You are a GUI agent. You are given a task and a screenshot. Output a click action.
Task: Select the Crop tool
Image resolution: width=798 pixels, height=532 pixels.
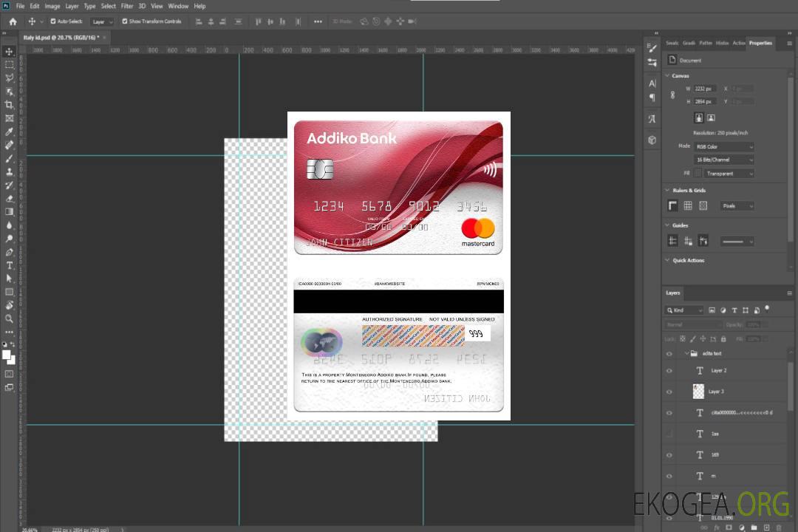(x=9, y=105)
